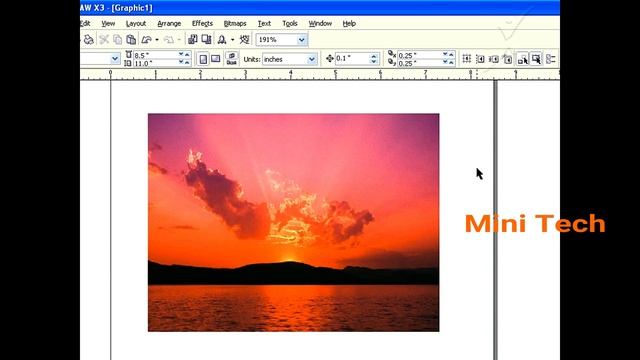640x360 pixels.
Task: Decrease duplicate distance X stepper
Action: tap(445, 54)
